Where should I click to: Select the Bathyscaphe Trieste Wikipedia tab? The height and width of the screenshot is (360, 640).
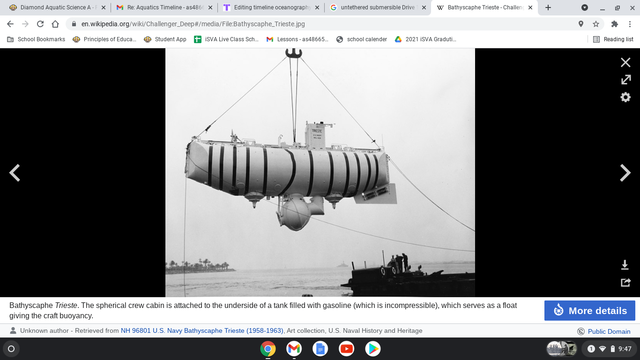[484, 7]
